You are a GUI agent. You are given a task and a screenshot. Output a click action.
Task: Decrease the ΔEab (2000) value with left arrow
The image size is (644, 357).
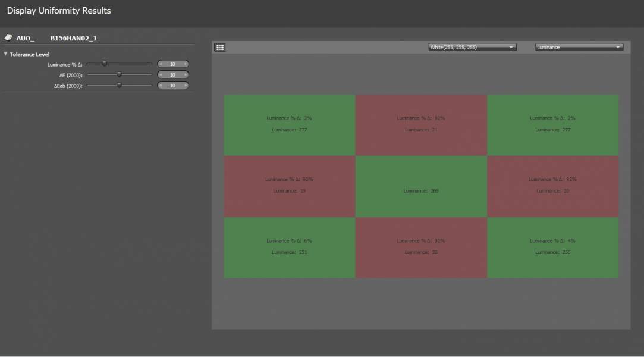pyautogui.click(x=161, y=86)
